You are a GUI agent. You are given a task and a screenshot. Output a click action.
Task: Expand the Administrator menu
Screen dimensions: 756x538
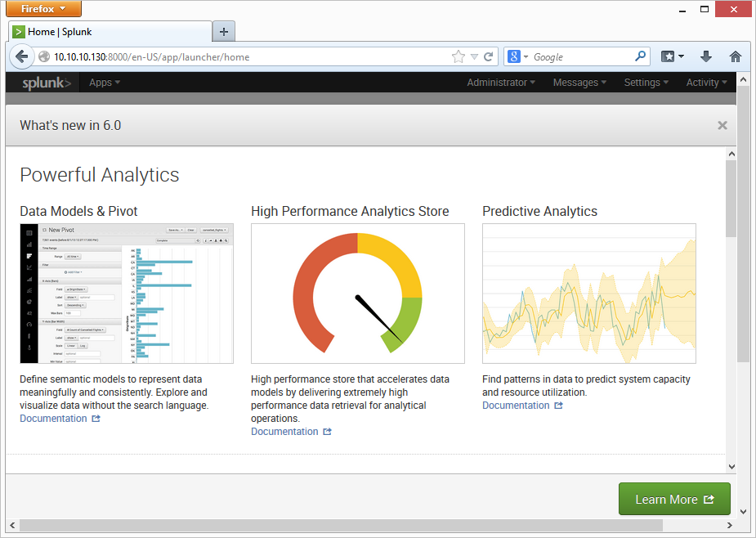pyautogui.click(x=501, y=83)
